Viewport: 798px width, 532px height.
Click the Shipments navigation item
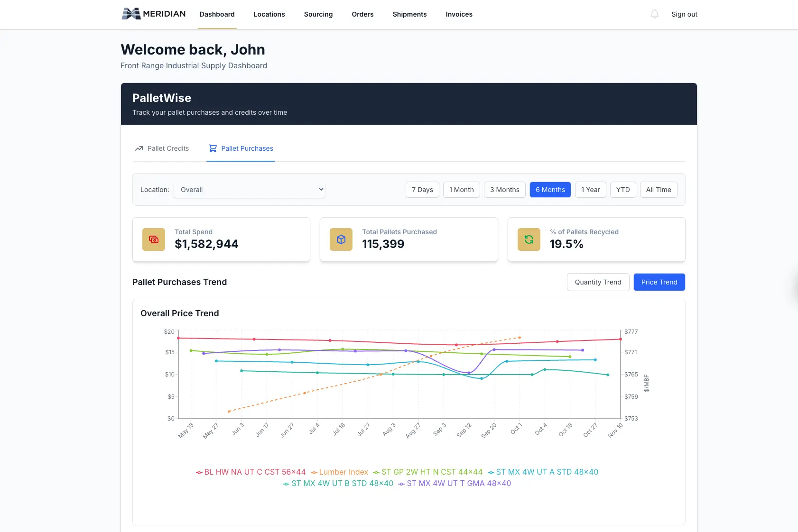pyautogui.click(x=409, y=14)
